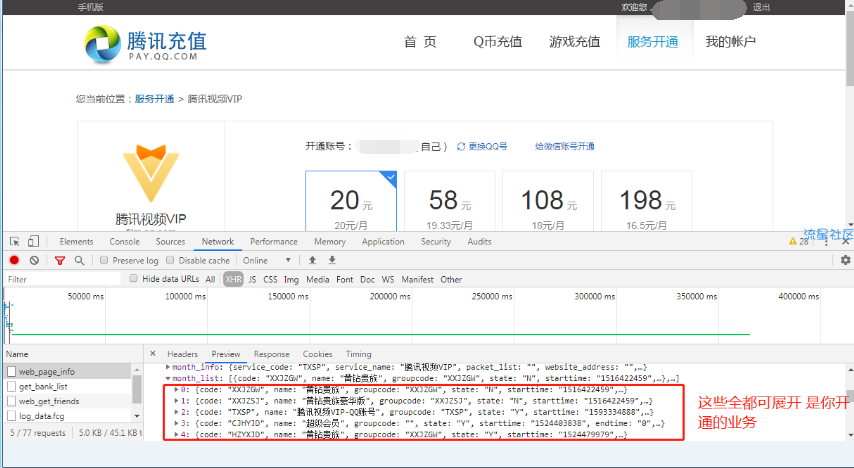
Task: Open the Audits tab
Action: [x=479, y=241]
